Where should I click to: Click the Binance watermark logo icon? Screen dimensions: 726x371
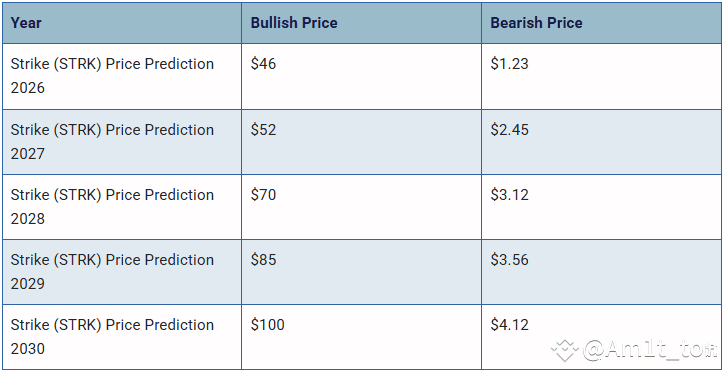click(565, 350)
